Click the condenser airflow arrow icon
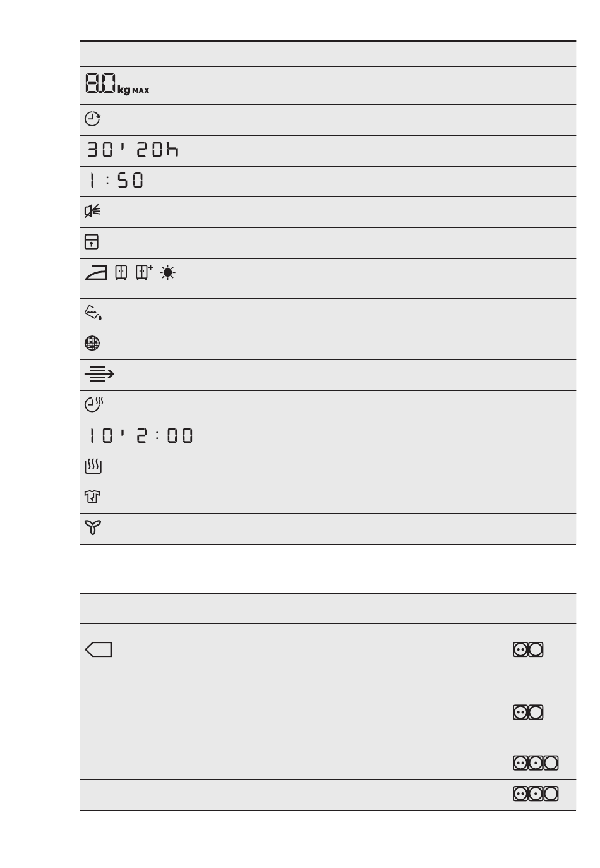 pyautogui.click(x=99, y=375)
